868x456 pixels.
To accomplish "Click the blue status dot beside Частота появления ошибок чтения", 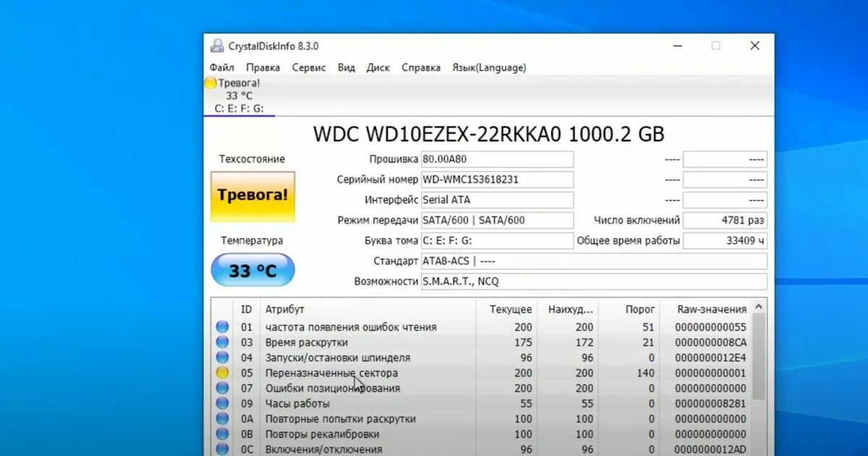I will (224, 326).
